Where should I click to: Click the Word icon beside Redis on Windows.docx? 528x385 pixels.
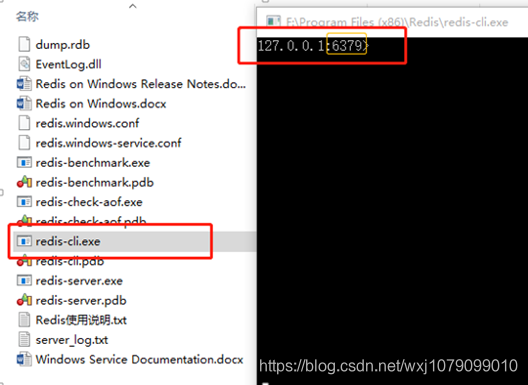click(x=24, y=103)
